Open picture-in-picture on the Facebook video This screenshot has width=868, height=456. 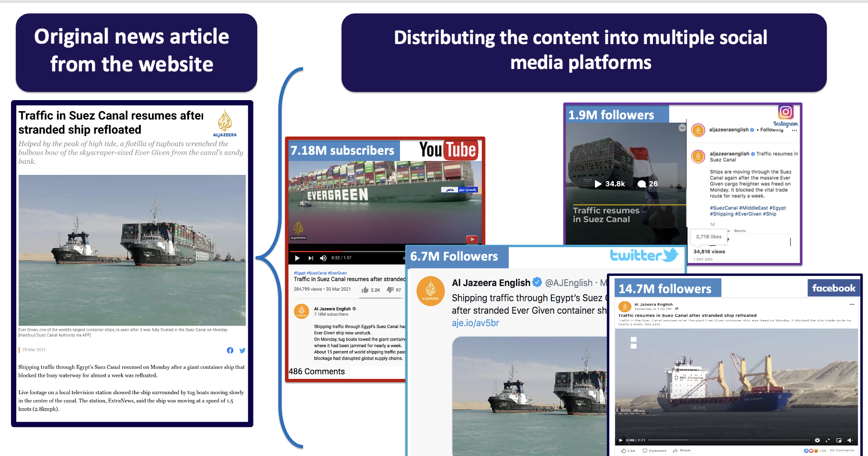[839, 440]
